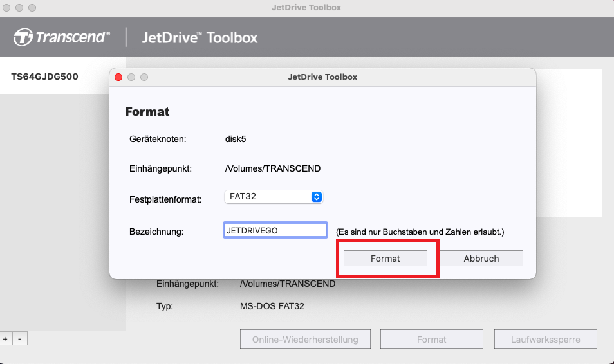
Task: Close the Format dialog with the red button
Action: [x=118, y=77]
